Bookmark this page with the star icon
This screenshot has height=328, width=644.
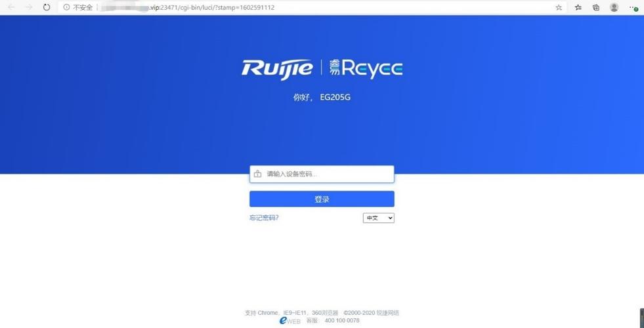pyautogui.click(x=559, y=7)
